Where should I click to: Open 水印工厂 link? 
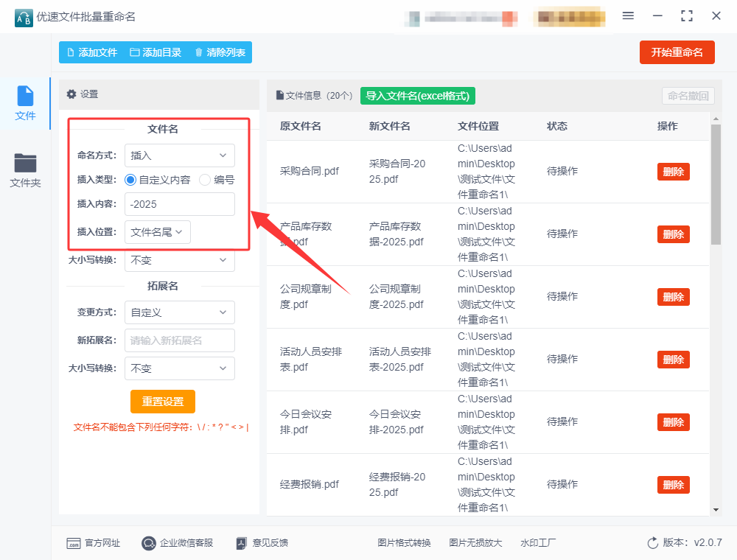[538, 543]
